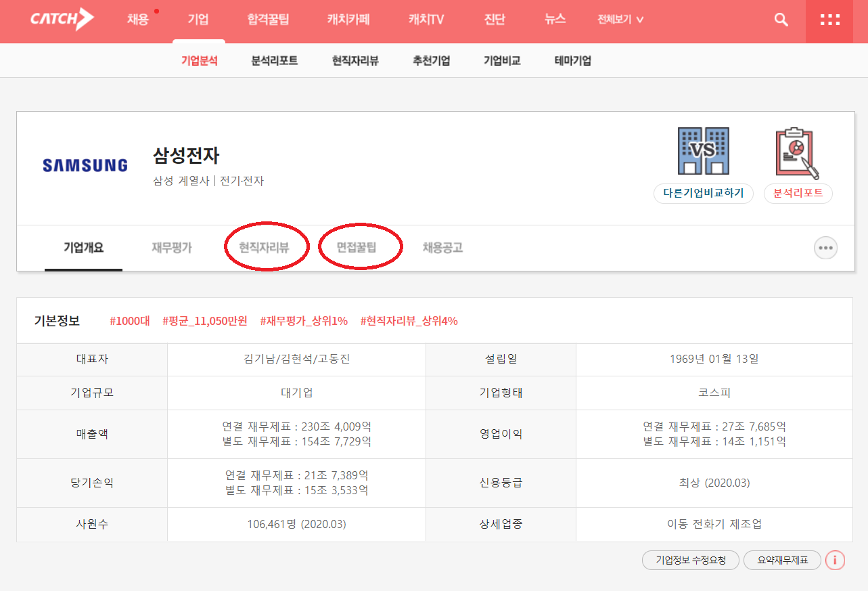This screenshot has height=591, width=868.
Task: Open the 캐치카페 menu
Action: pos(348,20)
